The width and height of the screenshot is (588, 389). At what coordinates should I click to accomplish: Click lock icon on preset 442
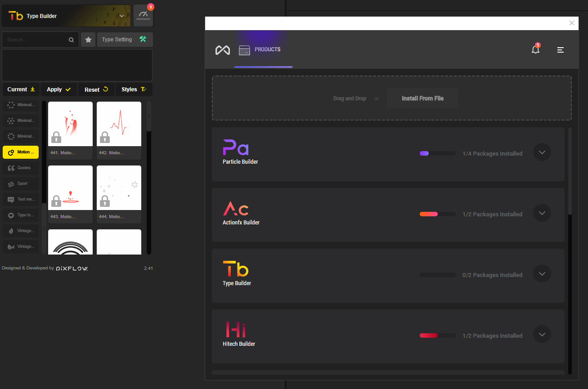pyautogui.click(x=104, y=137)
